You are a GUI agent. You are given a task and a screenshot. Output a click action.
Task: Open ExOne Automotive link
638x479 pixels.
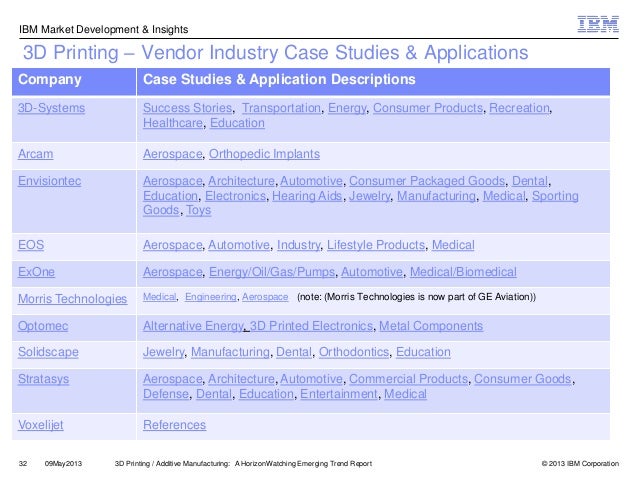click(x=372, y=272)
